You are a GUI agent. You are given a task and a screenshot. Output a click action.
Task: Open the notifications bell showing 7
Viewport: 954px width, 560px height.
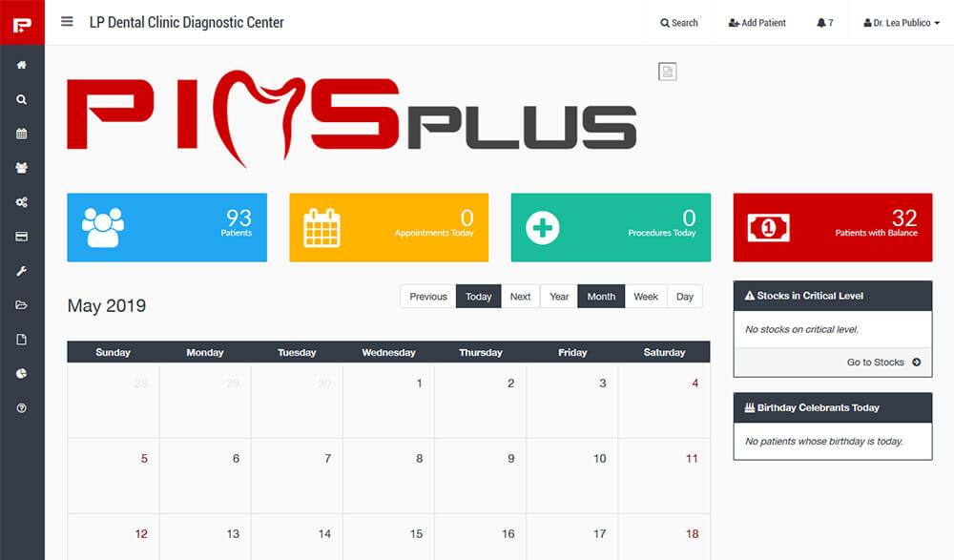click(x=824, y=23)
